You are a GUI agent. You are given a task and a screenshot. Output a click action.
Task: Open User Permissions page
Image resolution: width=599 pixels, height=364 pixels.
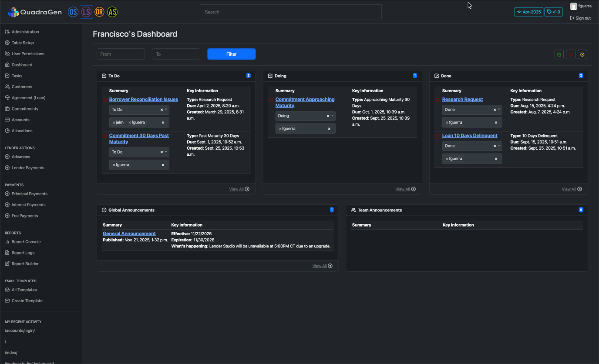point(28,54)
